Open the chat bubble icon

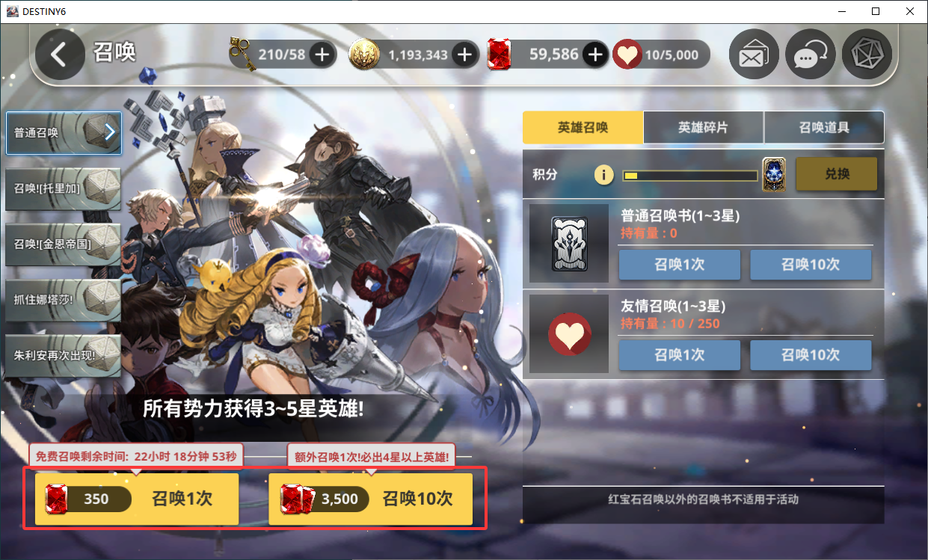pyautogui.click(x=810, y=55)
